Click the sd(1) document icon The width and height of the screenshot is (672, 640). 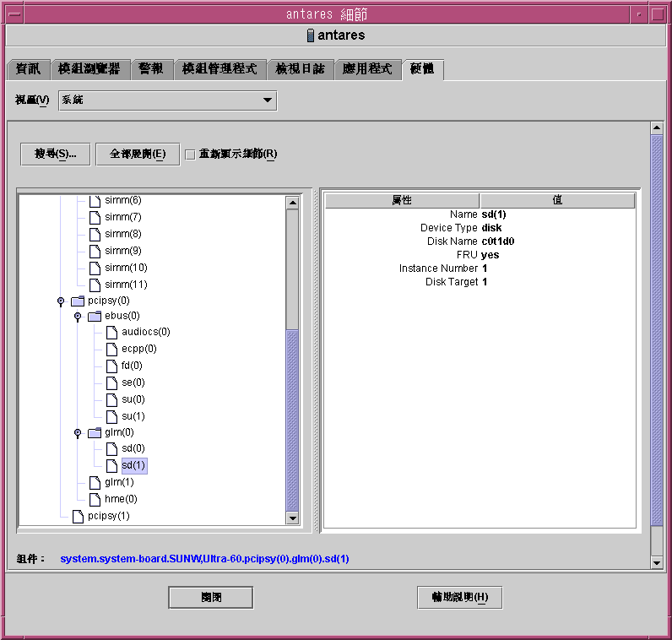coord(111,466)
